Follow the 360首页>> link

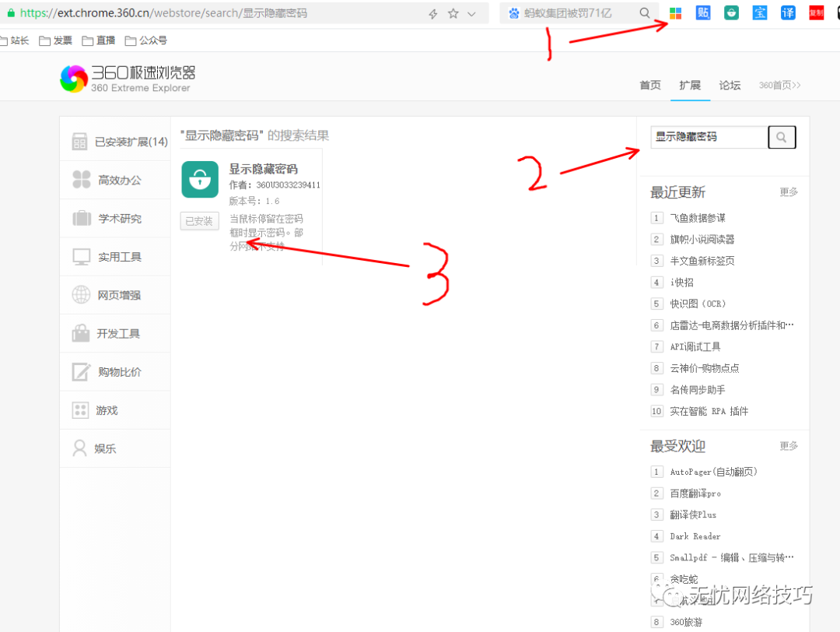tap(779, 86)
